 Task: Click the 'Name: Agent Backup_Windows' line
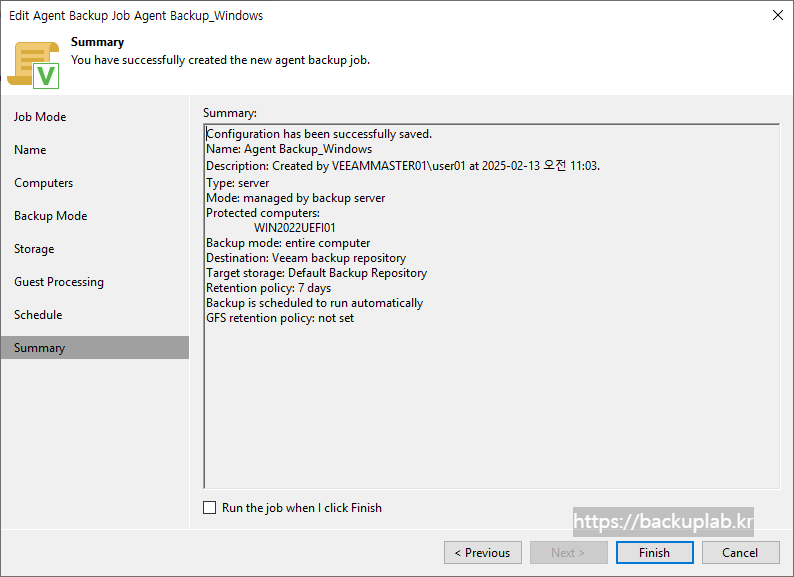[289, 149]
